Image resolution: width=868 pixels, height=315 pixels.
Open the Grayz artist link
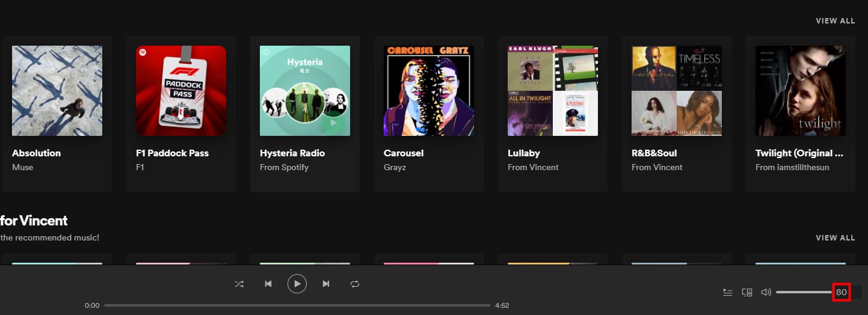395,167
